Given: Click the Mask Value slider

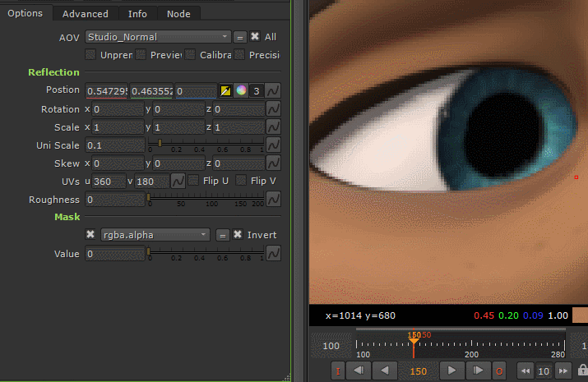Looking at the screenshot, I should (206, 253).
